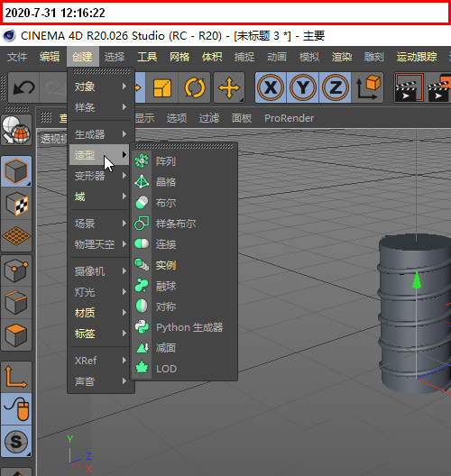
Task: Select the Scale tool icon
Action: 162,87
